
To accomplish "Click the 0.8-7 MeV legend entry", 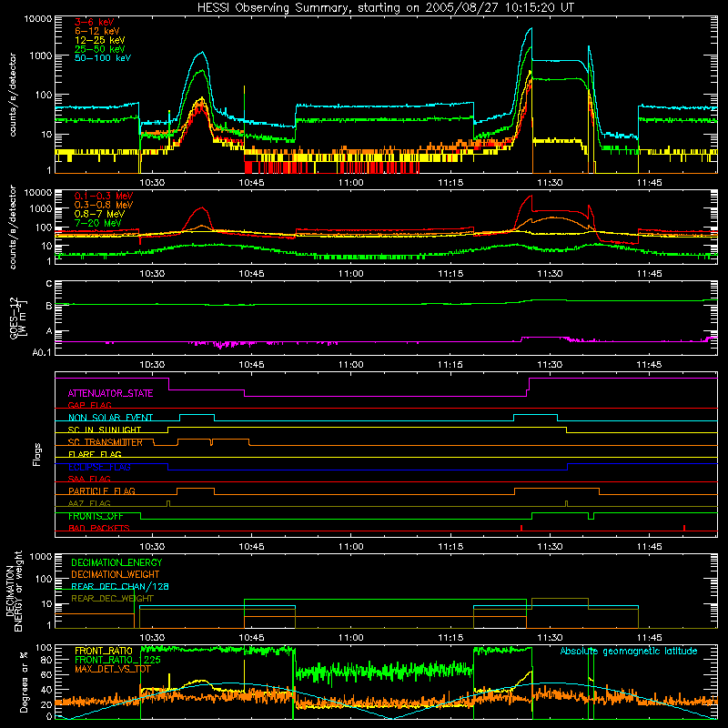I will (x=99, y=214).
